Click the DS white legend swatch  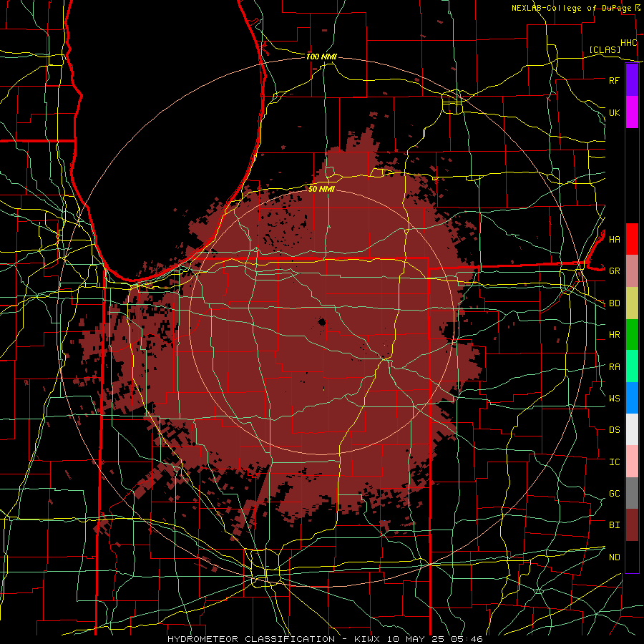pyautogui.click(x=632, y=429)
